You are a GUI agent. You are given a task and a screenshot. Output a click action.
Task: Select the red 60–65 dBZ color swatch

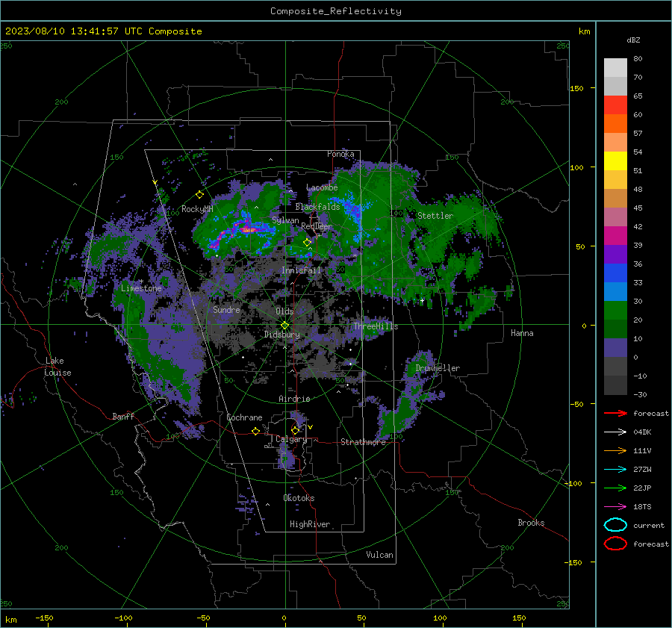coord(615,105)
